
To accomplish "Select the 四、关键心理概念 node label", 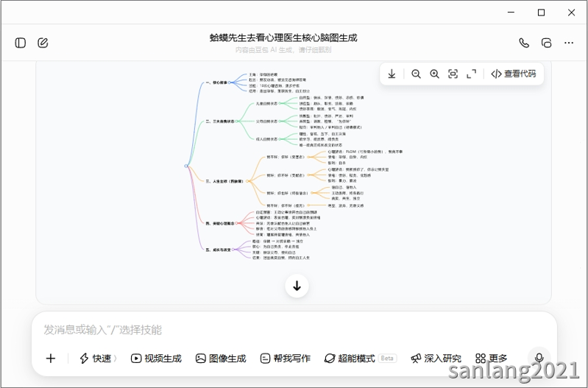I will [220, 223].
